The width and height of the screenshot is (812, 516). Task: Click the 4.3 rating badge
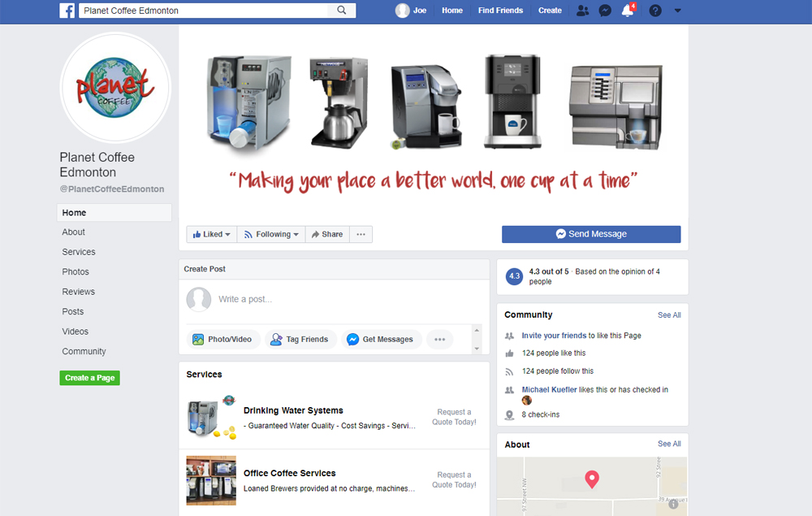[514, 276]
